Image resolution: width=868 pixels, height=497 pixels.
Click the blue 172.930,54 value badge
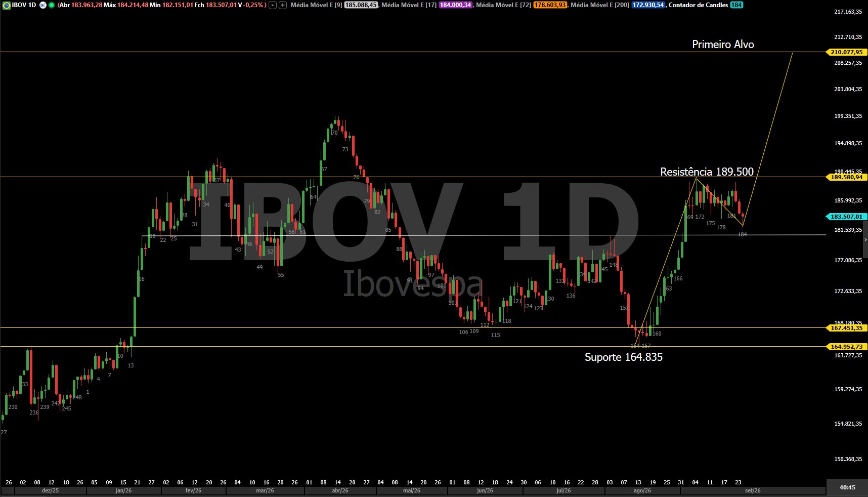(x=648, y=5)
